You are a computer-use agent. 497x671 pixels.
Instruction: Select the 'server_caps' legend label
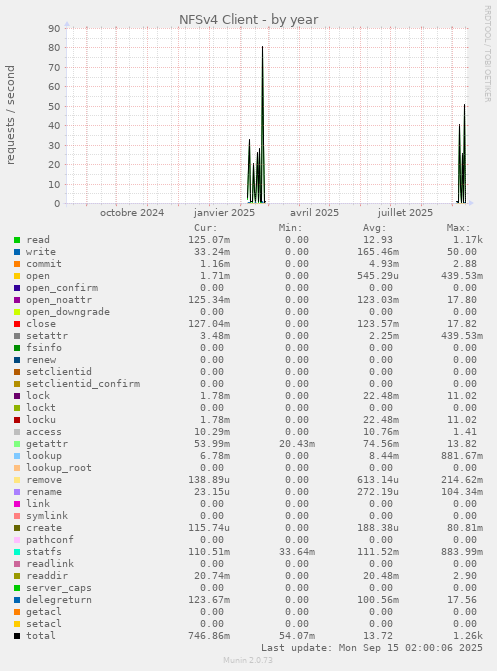point(59,588)
